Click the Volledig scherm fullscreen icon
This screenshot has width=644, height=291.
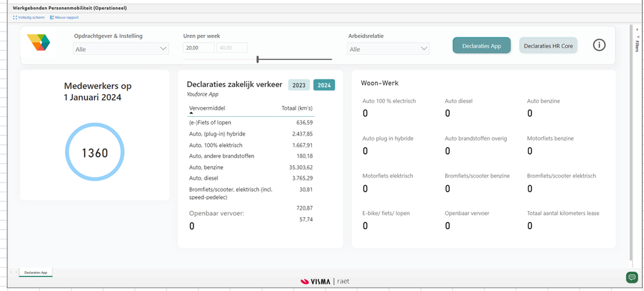coord(15,17)
